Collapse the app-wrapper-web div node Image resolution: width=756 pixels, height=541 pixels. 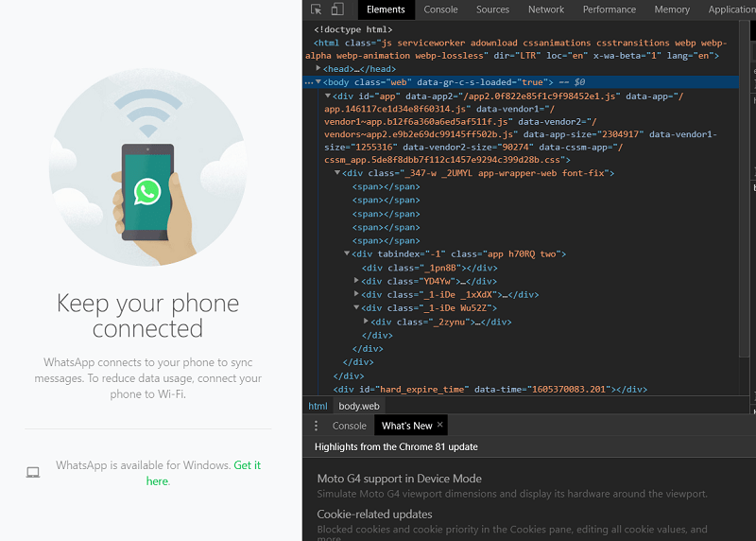(337, 173)
